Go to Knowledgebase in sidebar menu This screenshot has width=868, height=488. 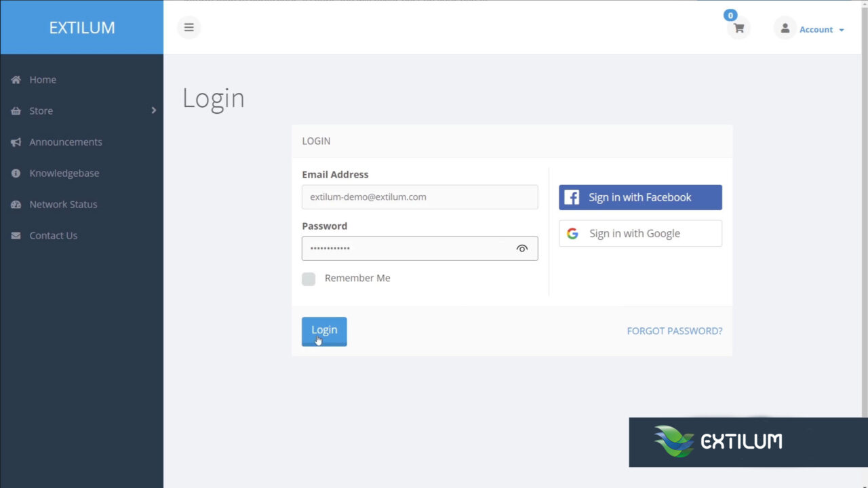coord(64,174)
